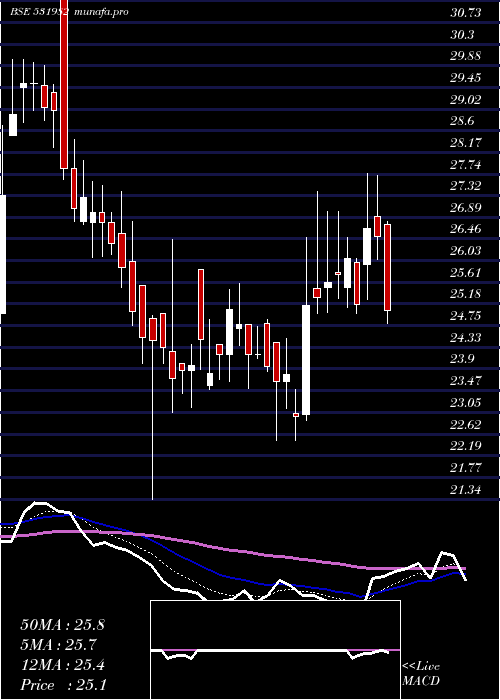Pick the 28.6 axis value

(462, 121)
